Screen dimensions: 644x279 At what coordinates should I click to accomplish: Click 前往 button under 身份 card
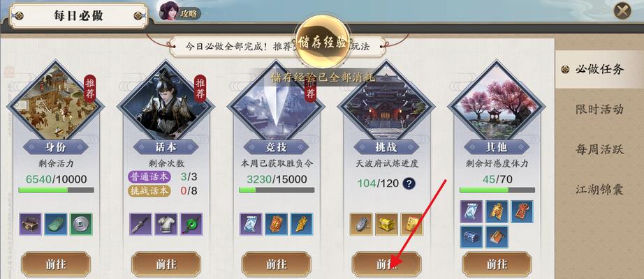click(x=56, y=264)
